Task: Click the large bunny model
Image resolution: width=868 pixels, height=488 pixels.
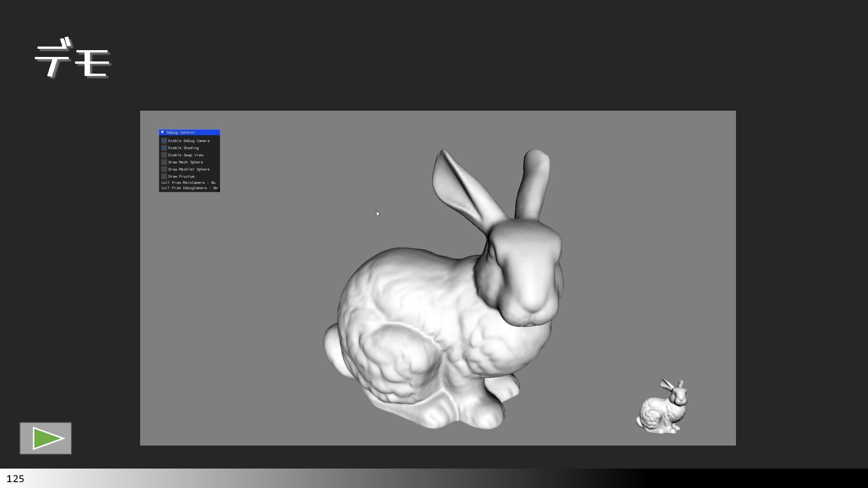Action: pos(444,289)
